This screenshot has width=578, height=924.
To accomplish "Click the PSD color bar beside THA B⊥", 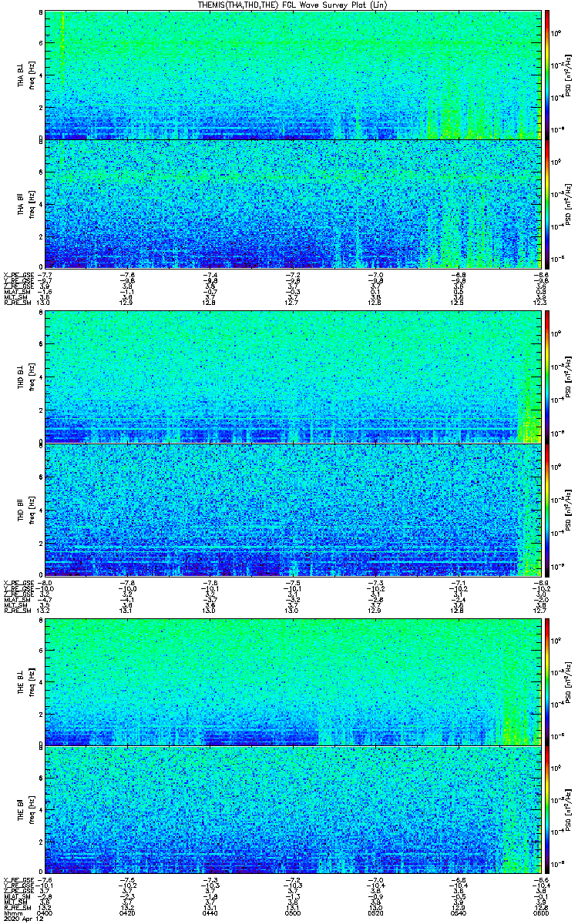I will pos(547,75).
